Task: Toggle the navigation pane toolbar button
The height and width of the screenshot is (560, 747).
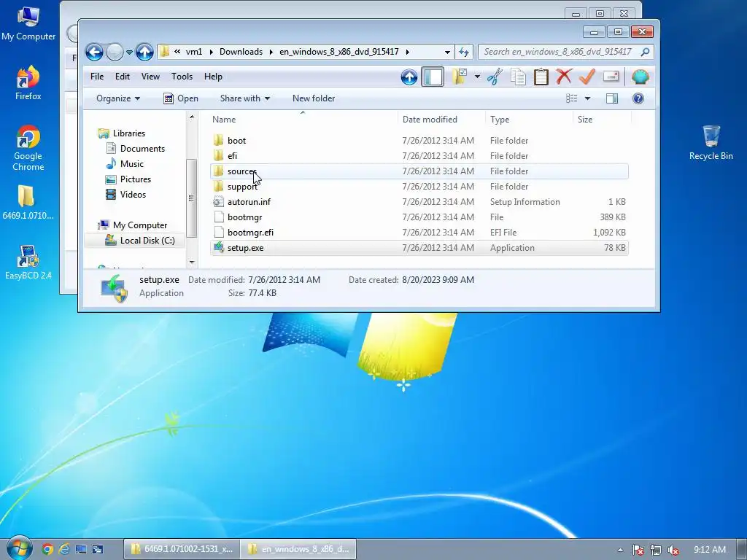Action: click(x=433, y=77)
